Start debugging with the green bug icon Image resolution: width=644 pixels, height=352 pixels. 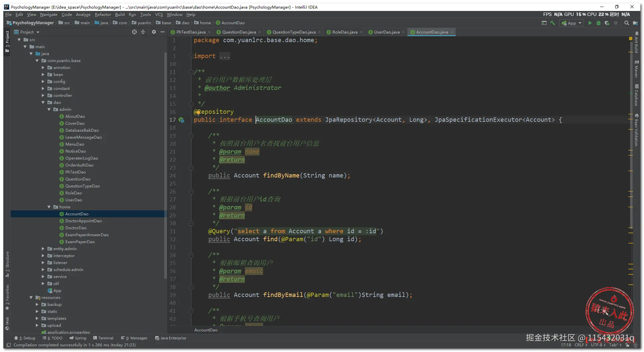click(x=599, y=23)
